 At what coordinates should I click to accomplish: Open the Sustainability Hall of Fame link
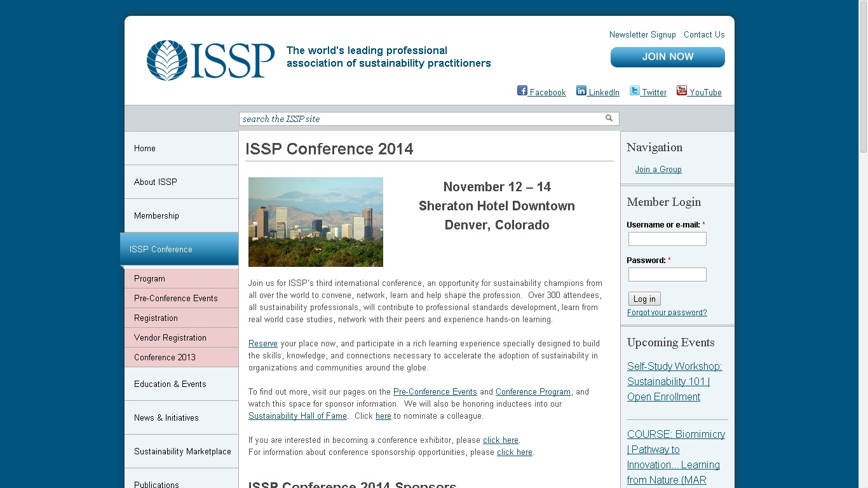coord(297,416)
